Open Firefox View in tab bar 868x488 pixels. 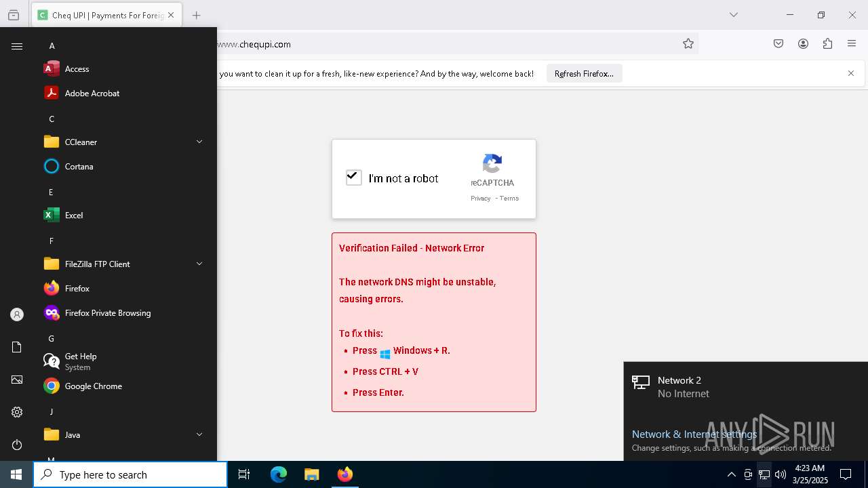click(x=14, y=15)
